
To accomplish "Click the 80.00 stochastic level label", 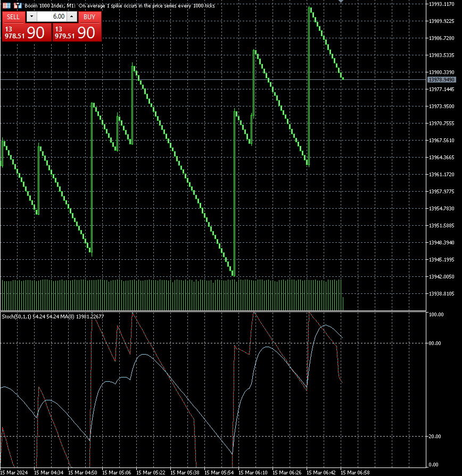I will (x=435, y=343).
